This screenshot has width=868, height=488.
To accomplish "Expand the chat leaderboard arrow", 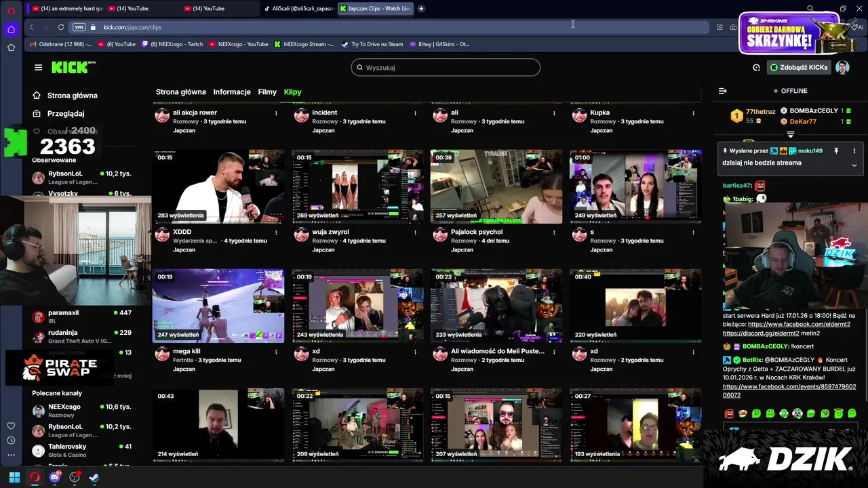I will pos(790,135).
